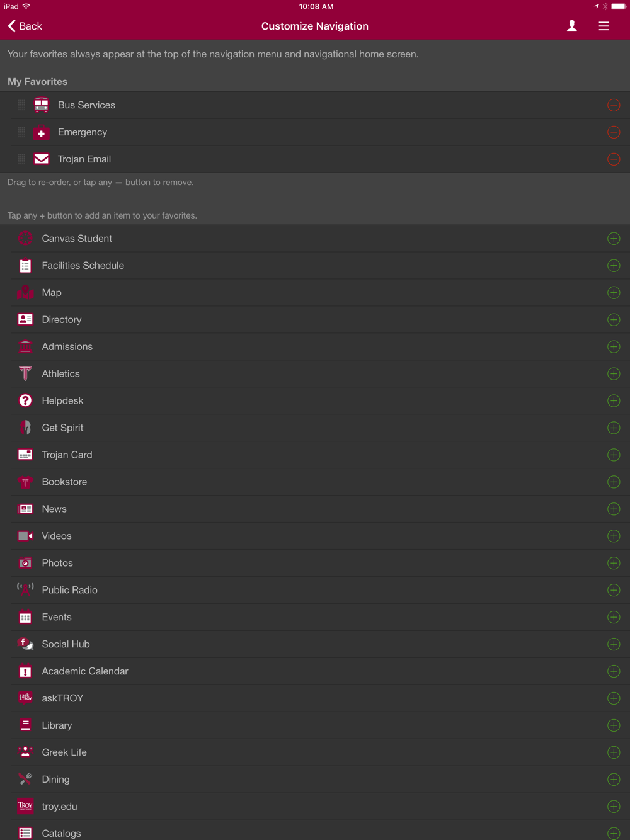Go back using the Back button
Screen dimensions: 630x840
tap(25, 26)
